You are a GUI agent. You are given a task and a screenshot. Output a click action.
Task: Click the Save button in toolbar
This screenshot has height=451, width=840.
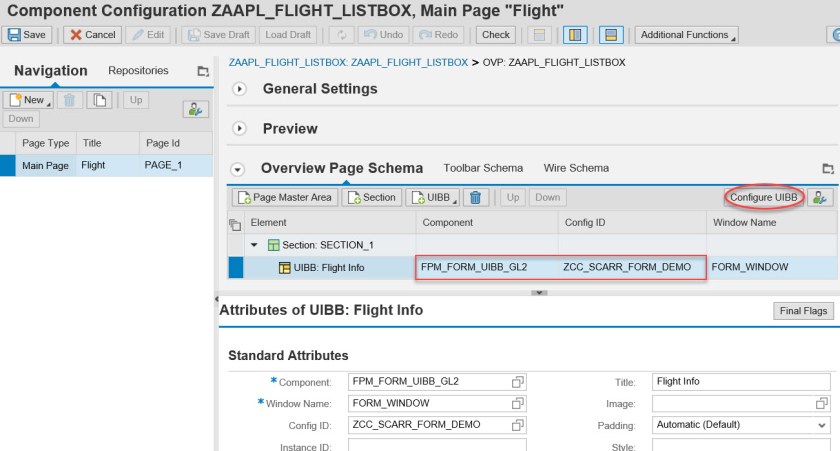(x=27, y=35)
